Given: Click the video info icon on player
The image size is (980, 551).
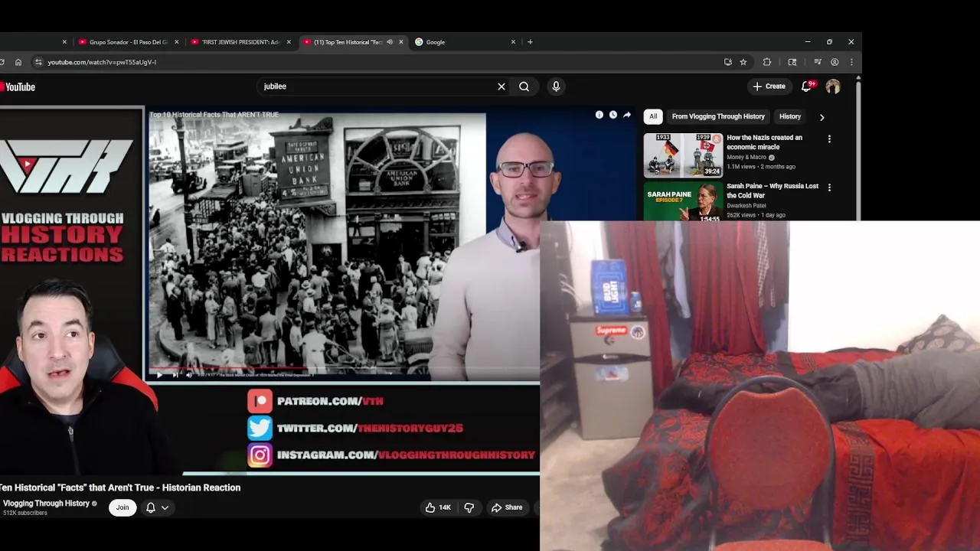Looking at the screenshot, I should click(x=599, y=115).
